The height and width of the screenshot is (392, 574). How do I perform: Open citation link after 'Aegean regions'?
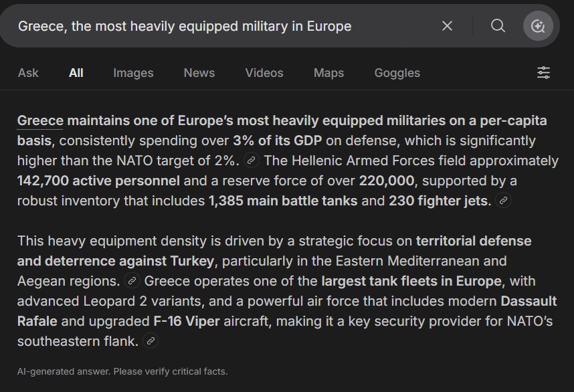click(132, 281)
